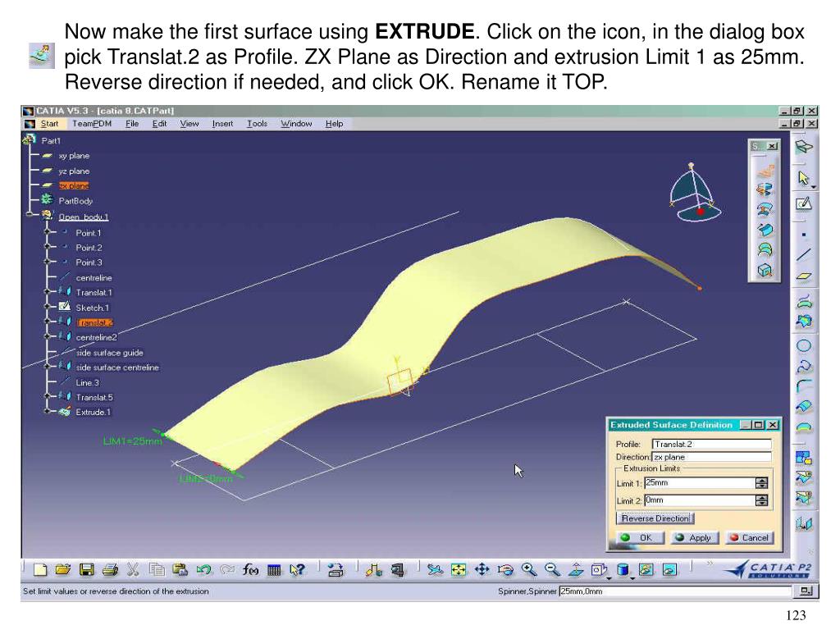Click the Paste icon
The height and width of the screenshot is (630, 840).
[x=180, y=570]
